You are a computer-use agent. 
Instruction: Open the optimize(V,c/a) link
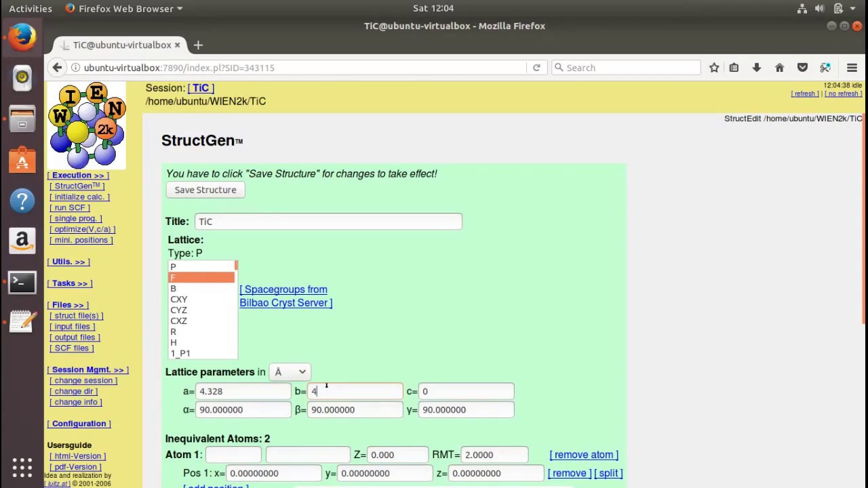pyautogui.click(x=83, y=230)
